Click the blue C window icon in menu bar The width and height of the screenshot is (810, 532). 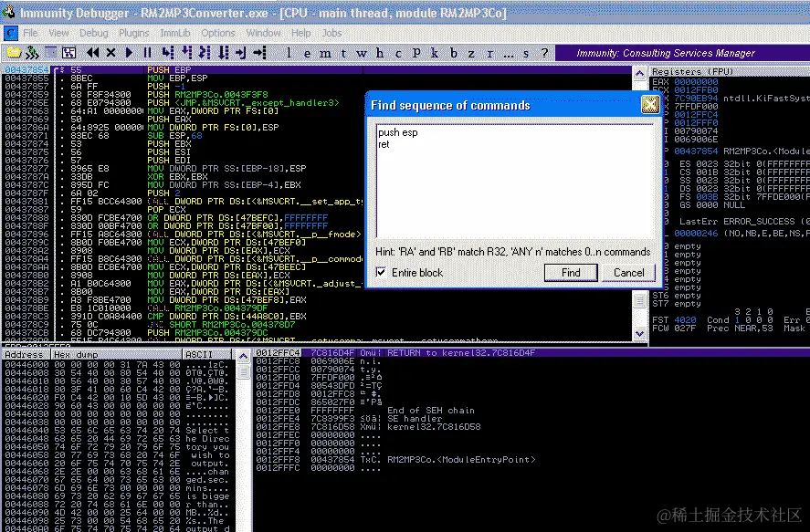(x=11, y=33)
